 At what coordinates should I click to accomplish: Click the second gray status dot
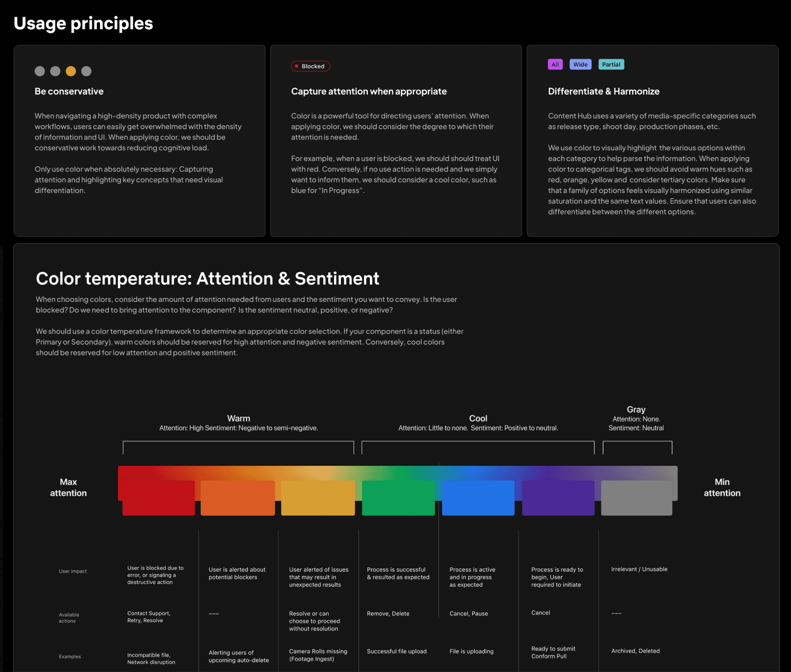55,71
